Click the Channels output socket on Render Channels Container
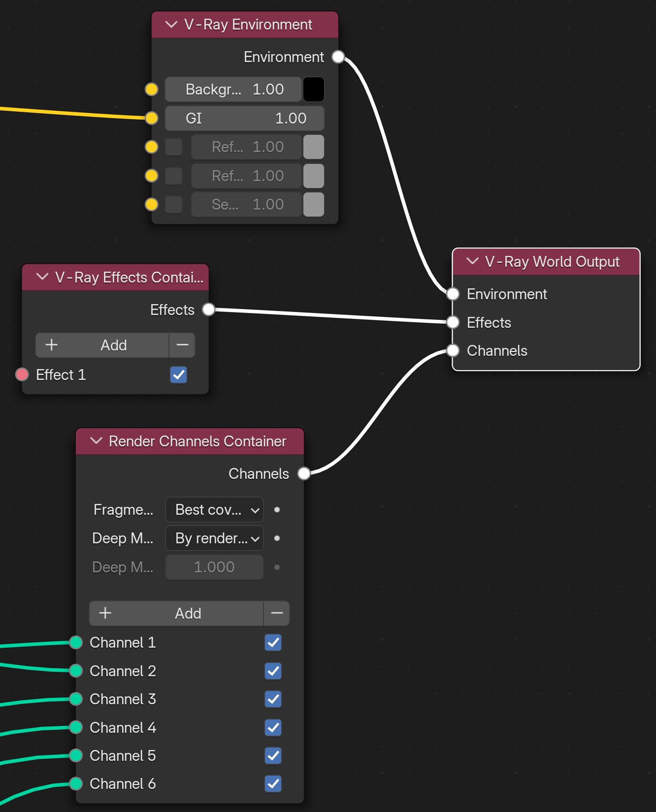The height and width of the screenshot is (812, 656). pyautogui.click(x=304, y=473)
